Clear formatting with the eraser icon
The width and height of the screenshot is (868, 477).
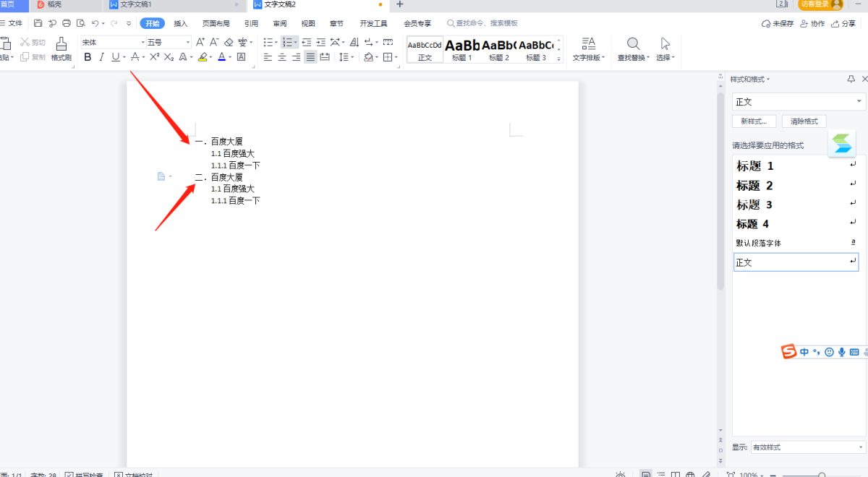coord(229,42)
